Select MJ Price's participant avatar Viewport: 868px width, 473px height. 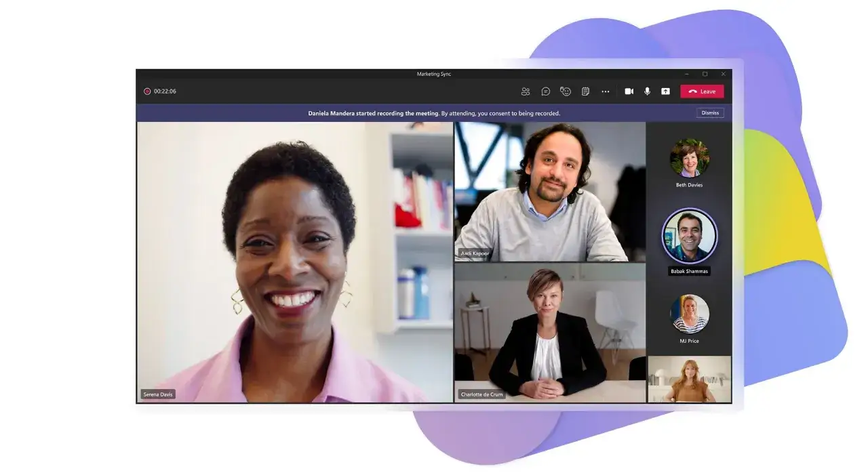click(690, 313)
